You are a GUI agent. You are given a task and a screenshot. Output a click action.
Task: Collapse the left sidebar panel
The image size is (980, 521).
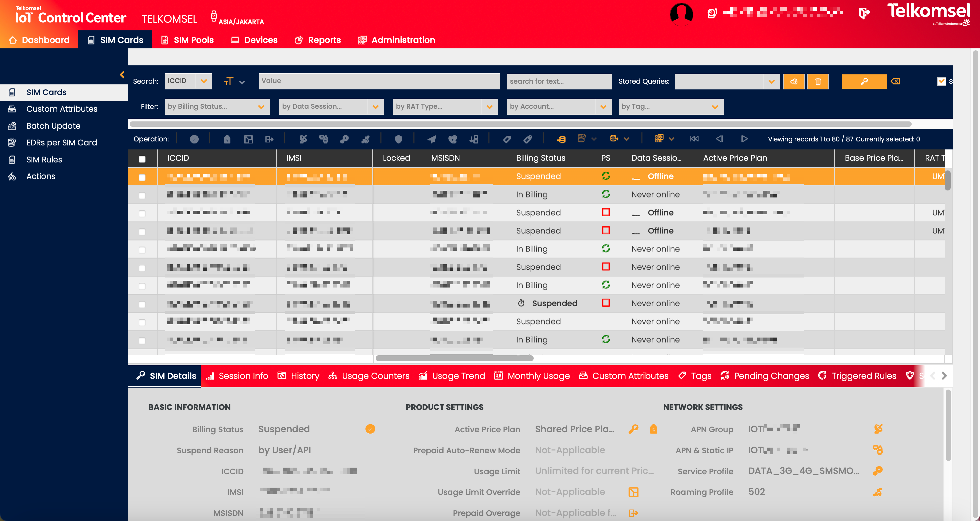pyautogui.click(x=122, y=75)
